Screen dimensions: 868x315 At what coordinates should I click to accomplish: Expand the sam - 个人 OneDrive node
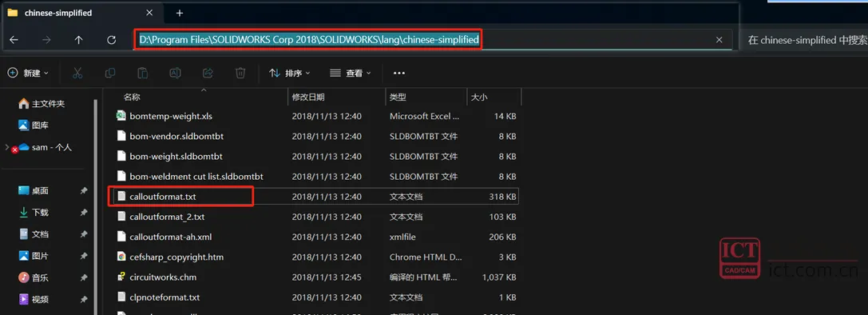point(6,148)
